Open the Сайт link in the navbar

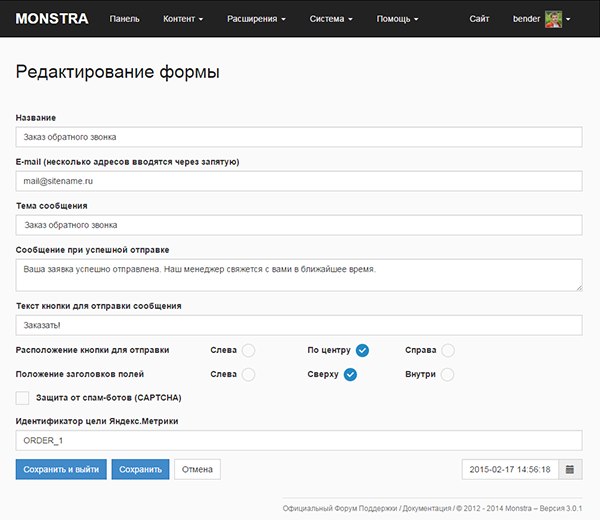(x=479, y=19)
